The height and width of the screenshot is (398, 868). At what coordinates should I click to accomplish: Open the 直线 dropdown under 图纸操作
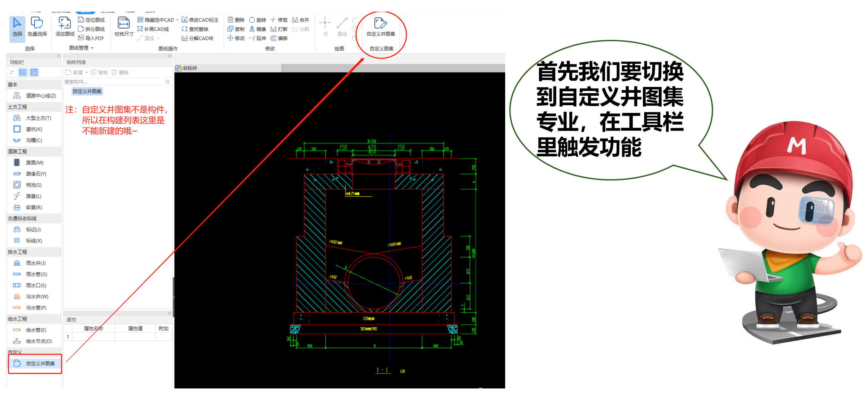[x=159, y=38]
